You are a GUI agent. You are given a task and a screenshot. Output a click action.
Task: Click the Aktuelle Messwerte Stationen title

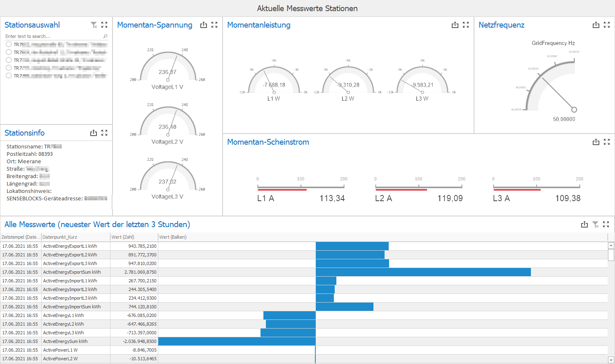click(307, 8)
